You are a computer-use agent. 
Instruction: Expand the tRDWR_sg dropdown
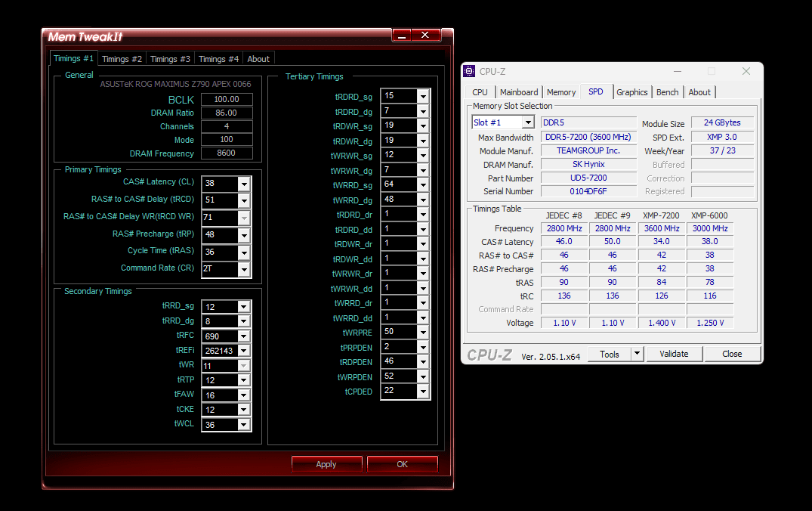tap(424, 126)
